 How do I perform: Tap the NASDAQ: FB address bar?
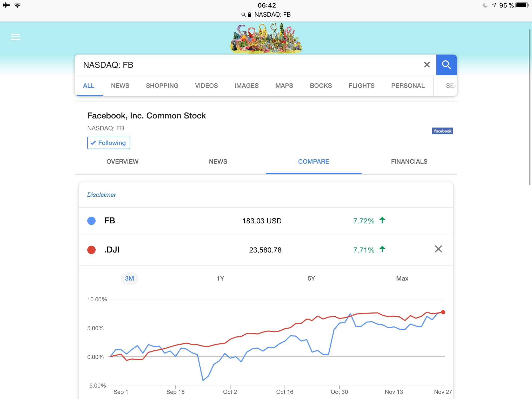[x=266, y=15]
